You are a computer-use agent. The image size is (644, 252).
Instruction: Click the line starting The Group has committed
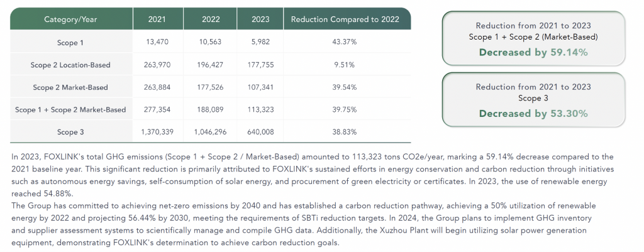pyautogui.click(x=304, y=205)
